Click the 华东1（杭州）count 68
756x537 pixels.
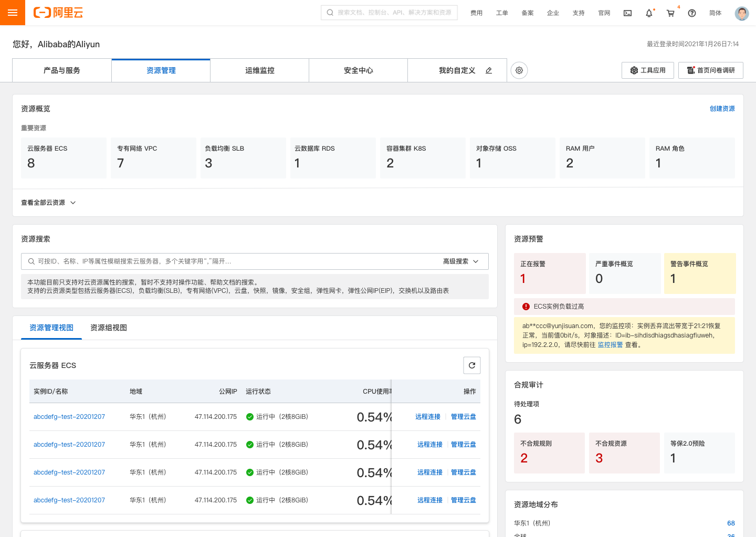pos(731,523)
